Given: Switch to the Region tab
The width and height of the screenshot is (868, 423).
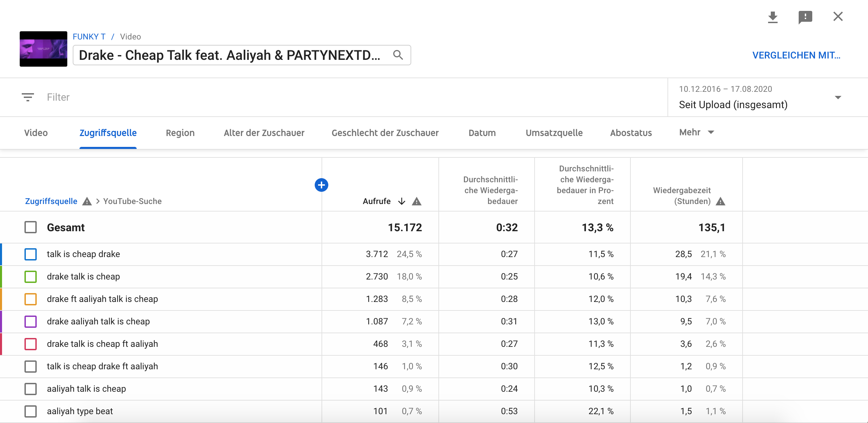Looking at the screenshot, I should pyautogui.click(x=180, y=133).
